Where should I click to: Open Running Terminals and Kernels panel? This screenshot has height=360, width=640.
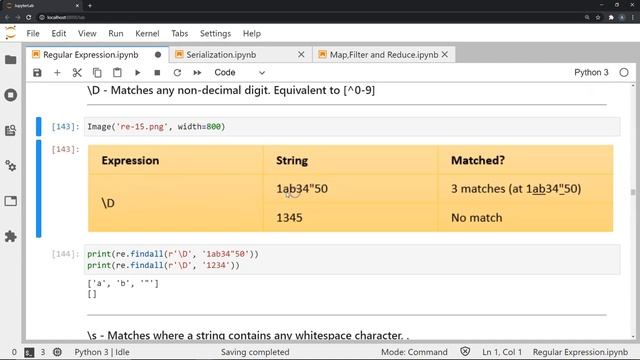(x=11, y=95)
